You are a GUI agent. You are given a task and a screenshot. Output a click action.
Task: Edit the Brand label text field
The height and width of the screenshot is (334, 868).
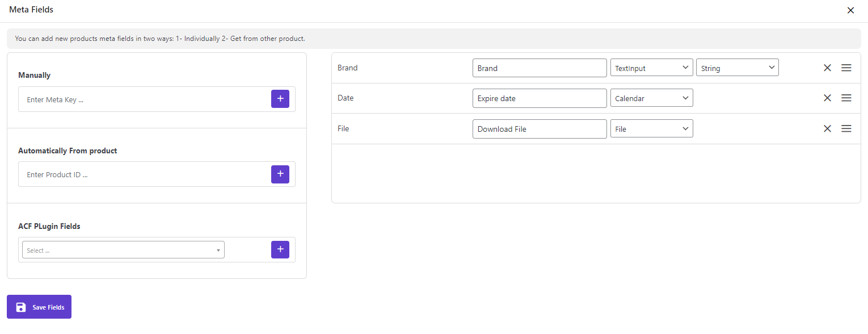click(540, 68)
